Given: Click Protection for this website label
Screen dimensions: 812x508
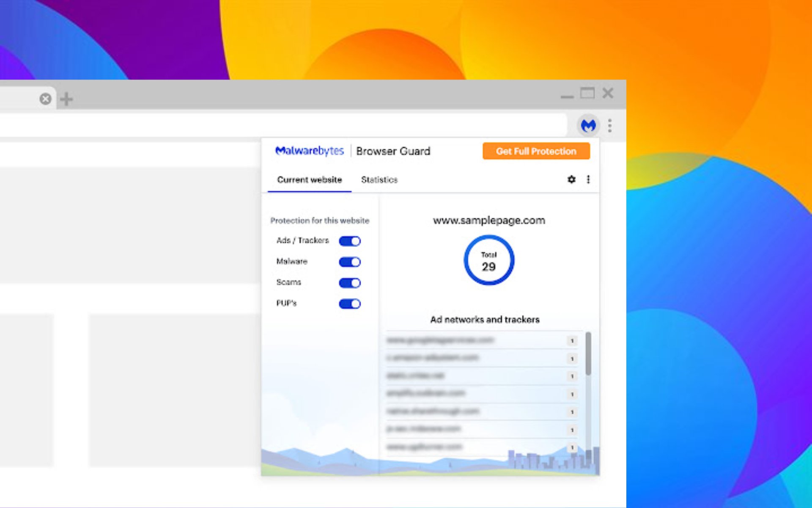Looking at the screenshot, I should coord(320,221).
